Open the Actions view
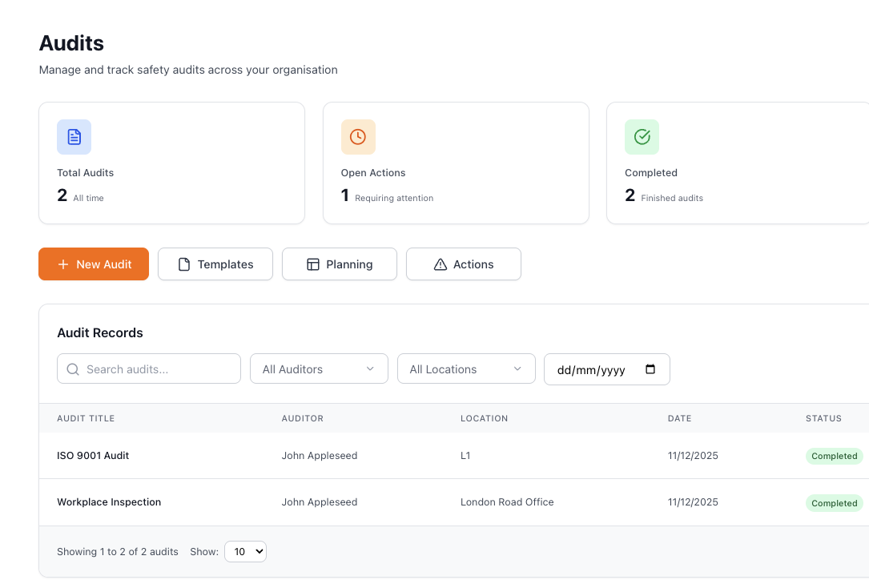The width and height of the screenshot is (869, 588). click(x=464, y=264)
